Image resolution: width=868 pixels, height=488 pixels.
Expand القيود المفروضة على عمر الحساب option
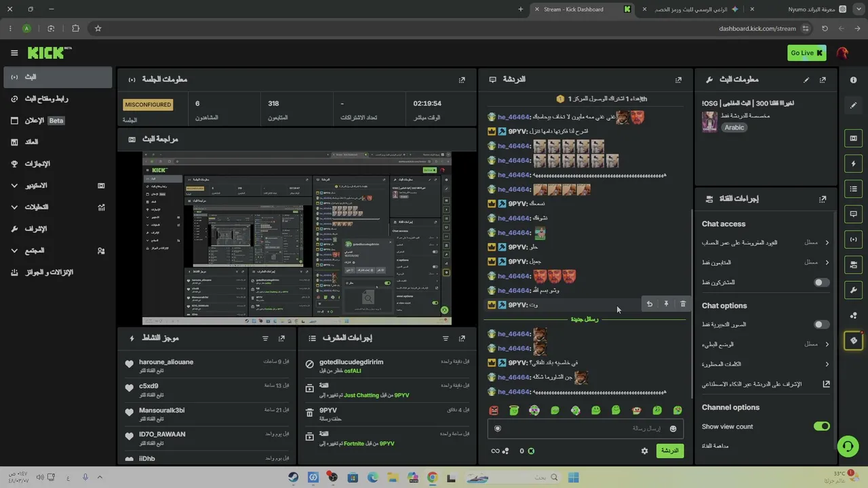(x=766, y=243)
